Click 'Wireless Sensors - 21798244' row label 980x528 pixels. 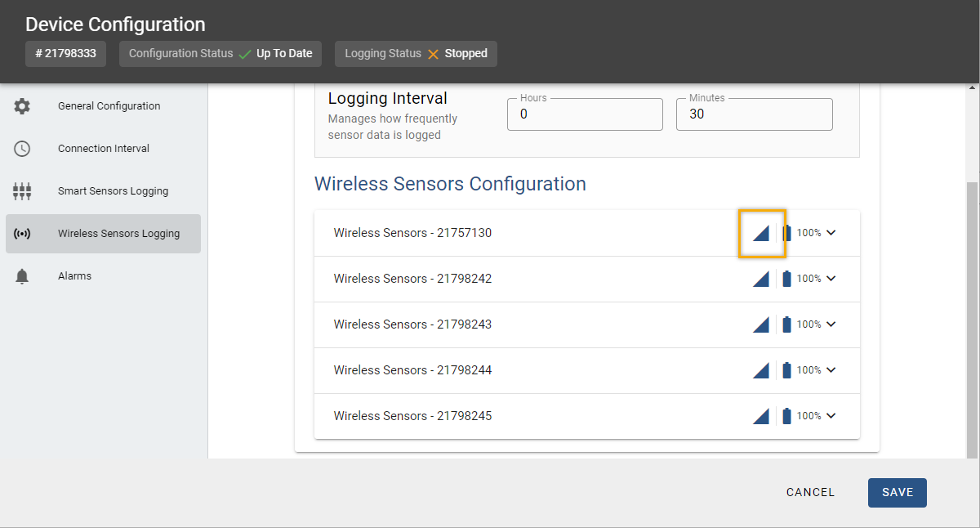click(412, 370)
